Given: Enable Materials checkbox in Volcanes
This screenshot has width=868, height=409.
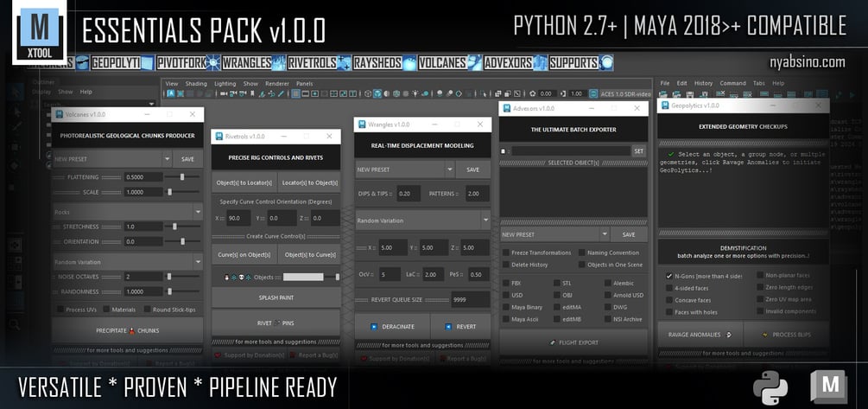Looking at the screenshot, I should pos(105,310).
